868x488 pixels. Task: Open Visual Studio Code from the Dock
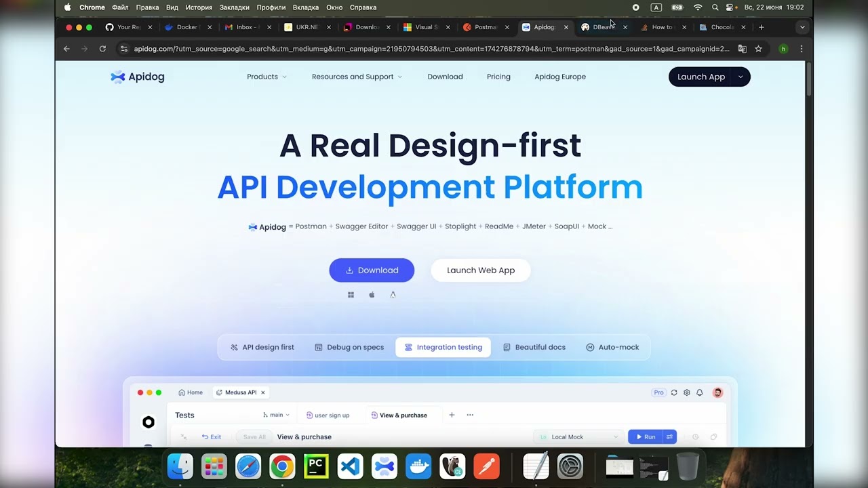pyautogui.click(x=350, y=466)
